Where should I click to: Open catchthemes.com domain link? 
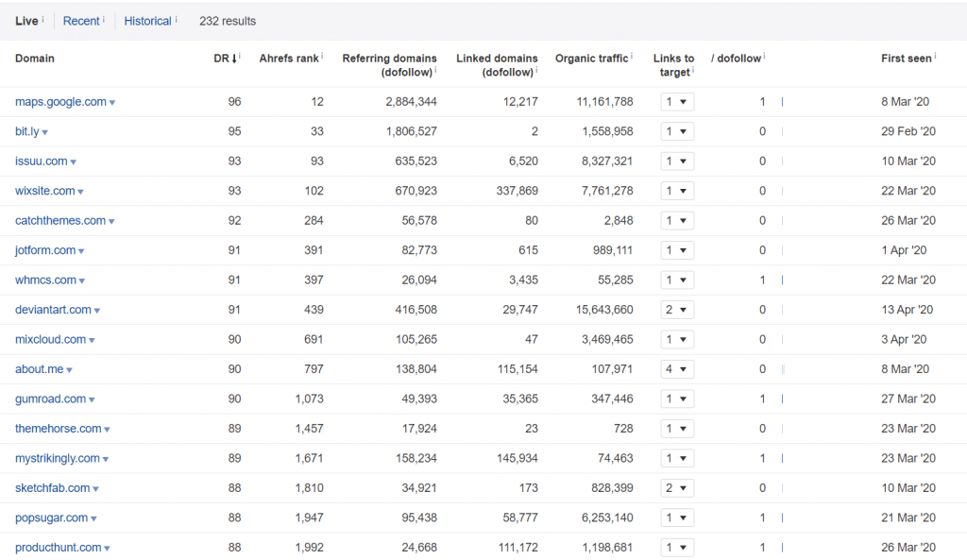(60, 220)
